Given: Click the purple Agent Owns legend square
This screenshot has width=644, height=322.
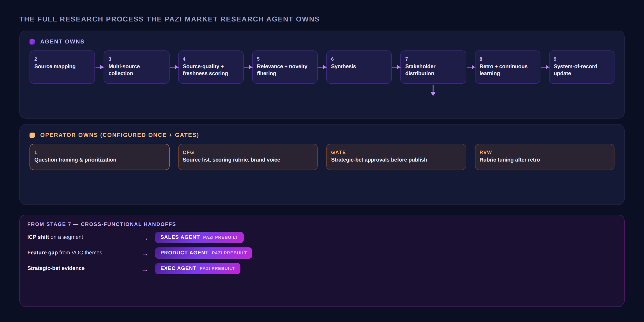Looking at the screenshot, I should [x=32, y=42].
